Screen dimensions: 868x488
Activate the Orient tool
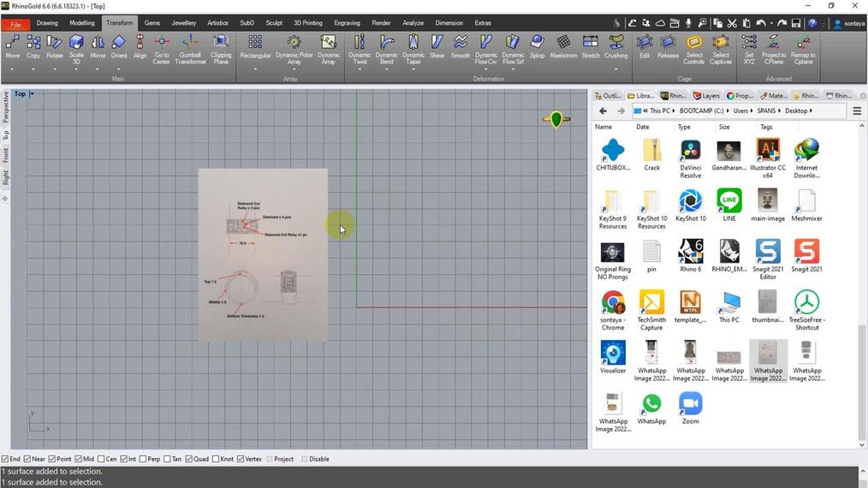pos(118,46)
